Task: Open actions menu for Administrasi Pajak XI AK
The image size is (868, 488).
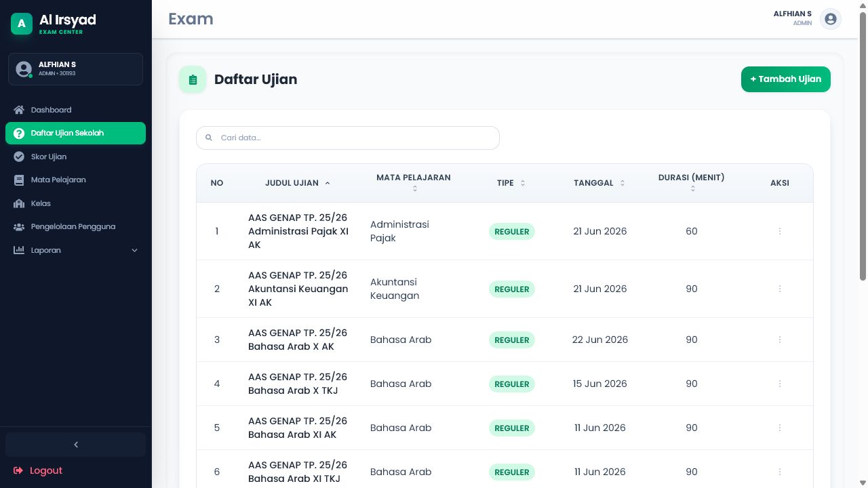Action: point(780,231)
